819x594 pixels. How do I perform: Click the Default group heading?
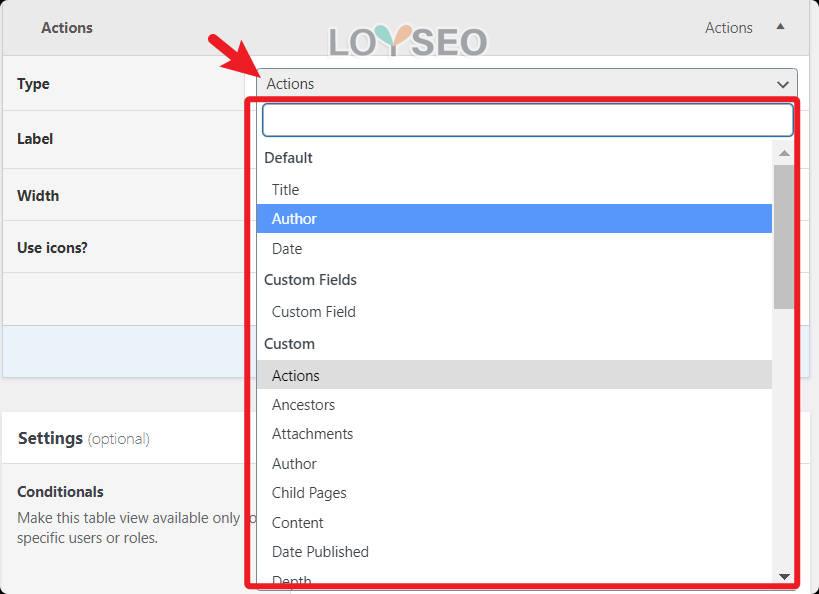288,158
